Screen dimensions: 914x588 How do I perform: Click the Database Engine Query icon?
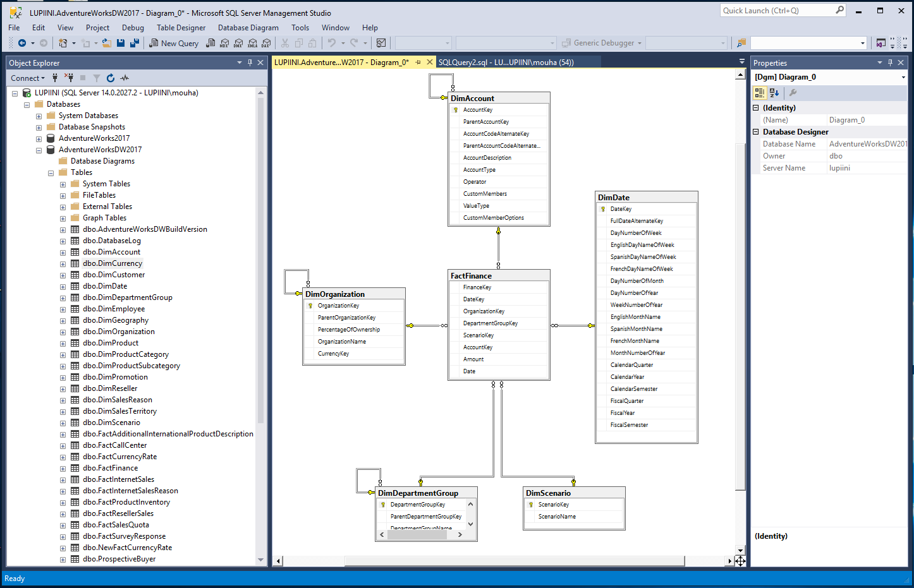coord(211,43)
